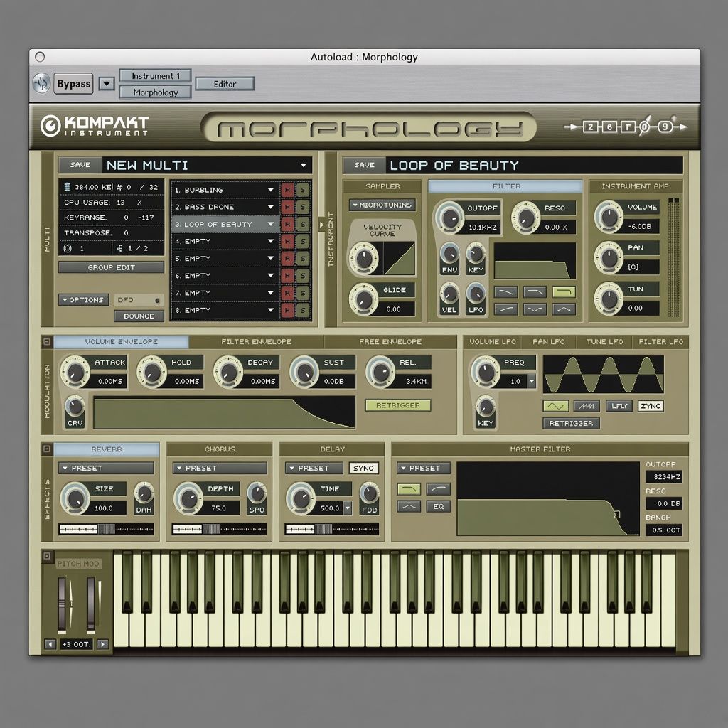
Task: Expand the Bass Drone slot dropdown arrow
Action: point(271,207)
